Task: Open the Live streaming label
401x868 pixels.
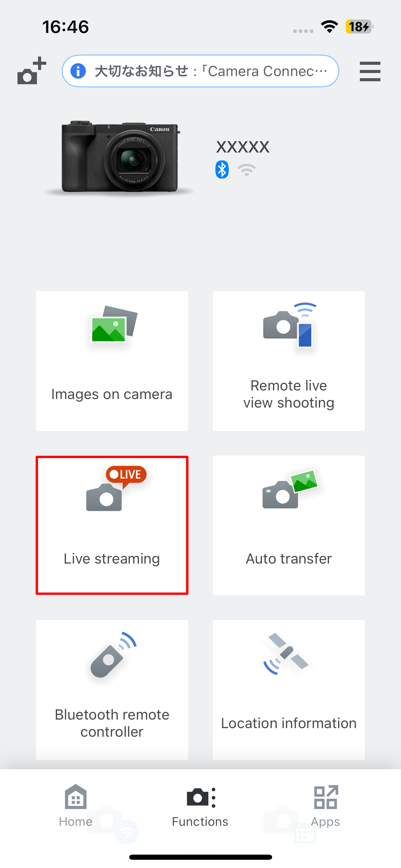Action: [112, 559]
